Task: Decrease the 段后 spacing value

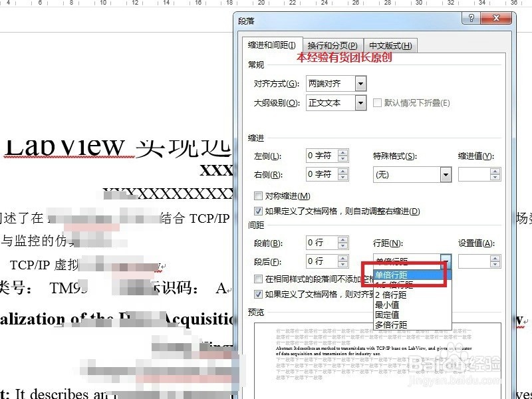Action: tap(343, 265)
